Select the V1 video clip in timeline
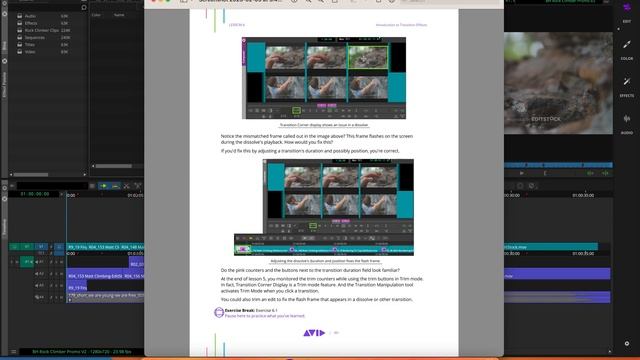The height and width of the screenshot is (360, 640). pos(105,247)
